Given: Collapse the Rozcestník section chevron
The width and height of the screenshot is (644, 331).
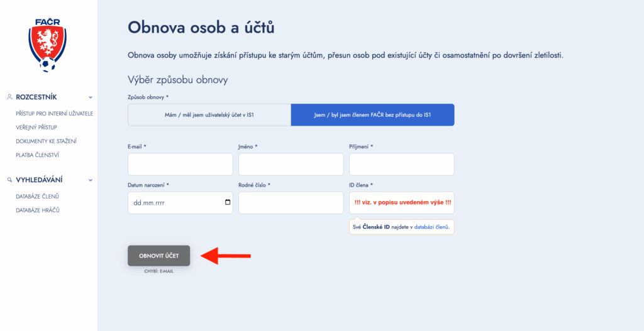Looking at the screenshot, I should point(91,97).
